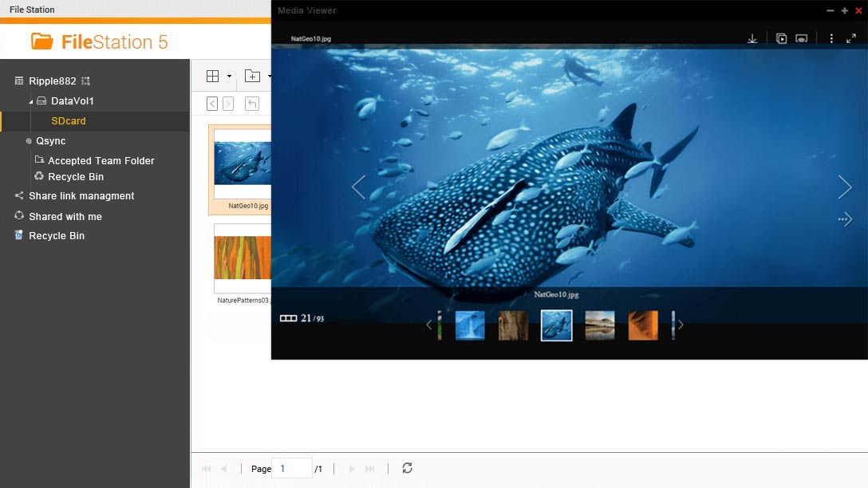Toggle the filmstrip icon beside 21/93

(x=288, y=318)
